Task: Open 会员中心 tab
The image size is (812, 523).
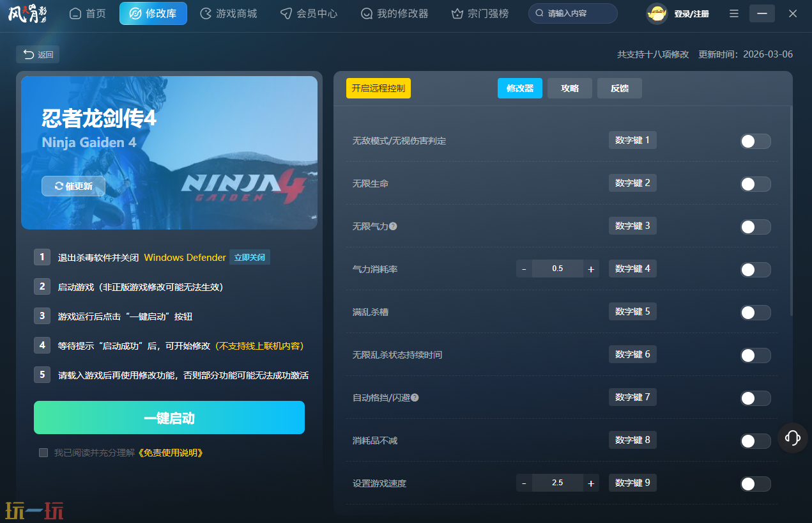Action: click(x=309, y=13)
